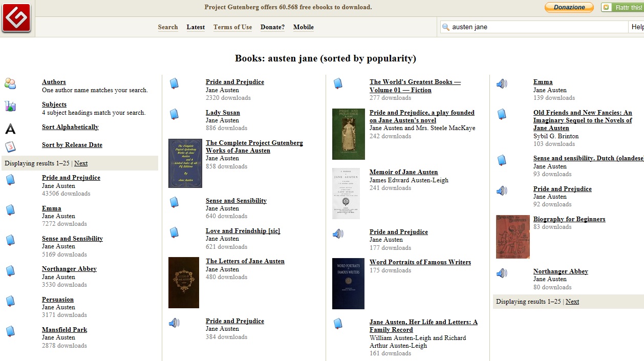The height and width of the screenshot is (361, 644).
Task: Click book icon beside Sense and sensibility Dutch
Action: 502,160
